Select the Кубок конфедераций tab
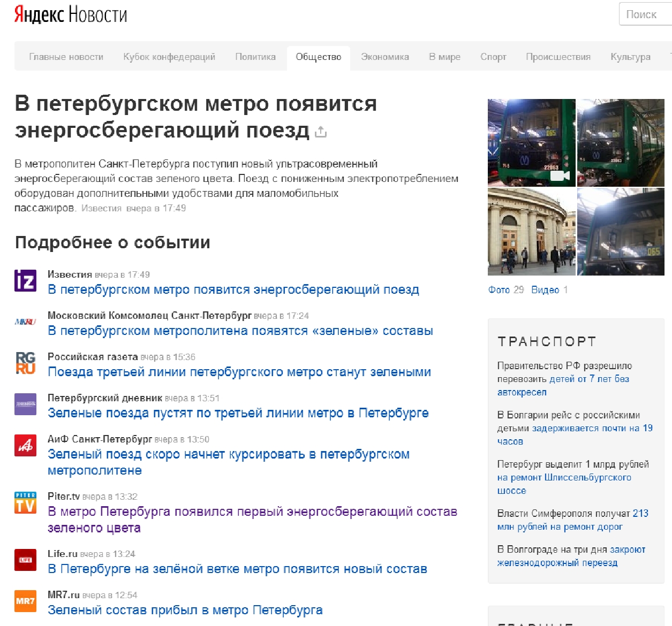The height and width of the screenshot is (626, 672). click(169, 57)
